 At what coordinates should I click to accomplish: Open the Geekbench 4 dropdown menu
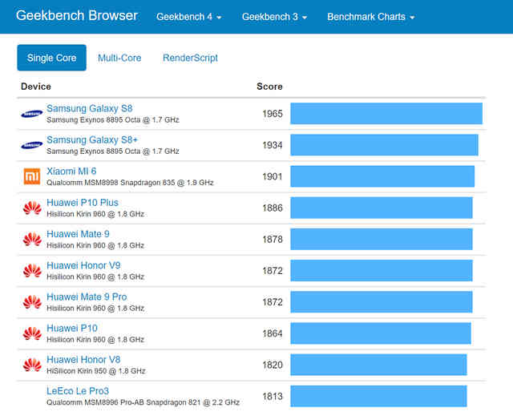tap(189, 17)
